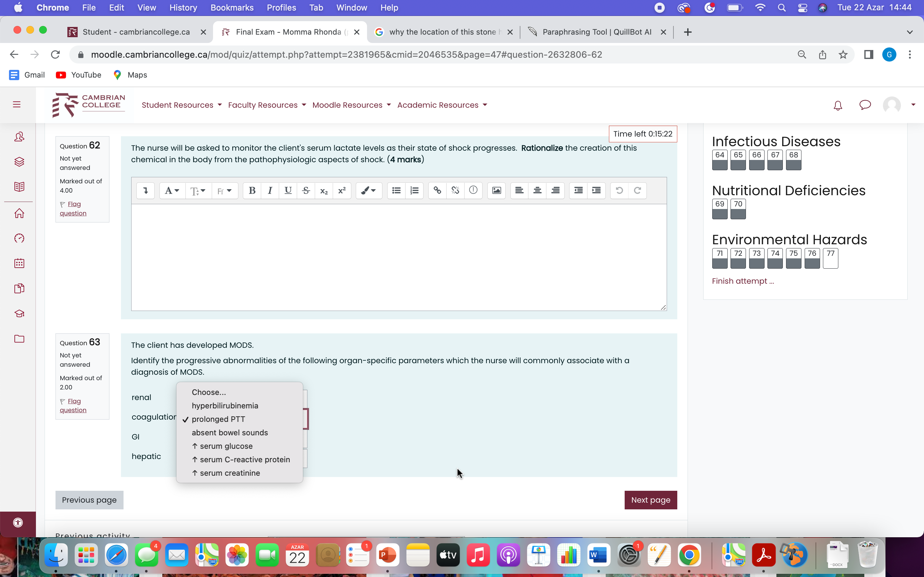This screenshot has height=577, width=924.
Task: Choose 'absent bowel sounds' from the open list
Action: click(x=230, y=432)
